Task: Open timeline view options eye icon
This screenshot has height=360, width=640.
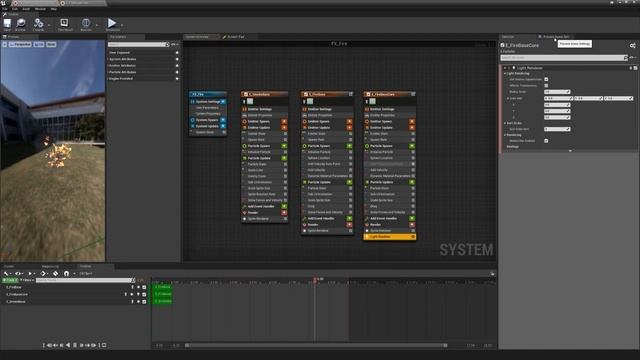Action: [x=18, y=273]
